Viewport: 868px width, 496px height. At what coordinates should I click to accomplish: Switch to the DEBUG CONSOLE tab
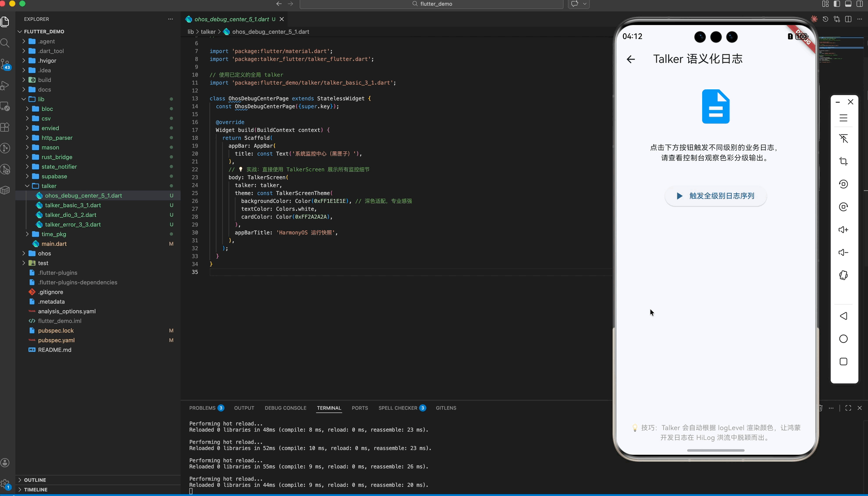pyautogui.click(x=285, y=408)
